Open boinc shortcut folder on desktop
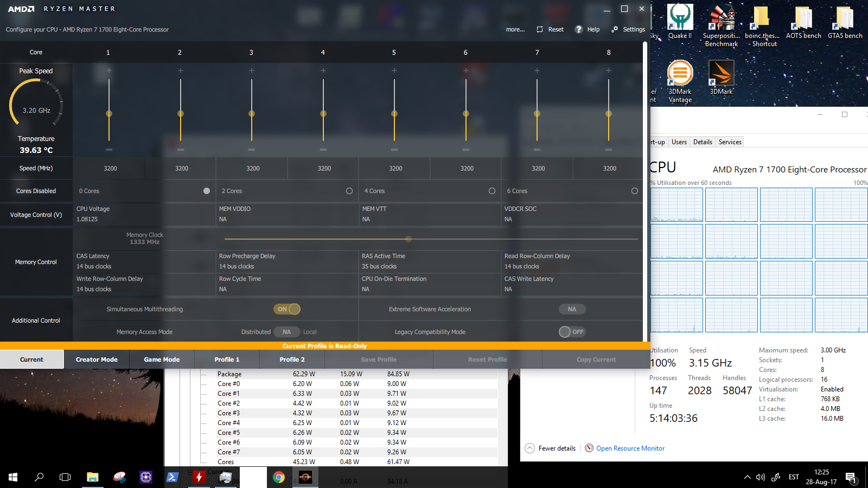 pyautogui.click(x=762, y=25)
